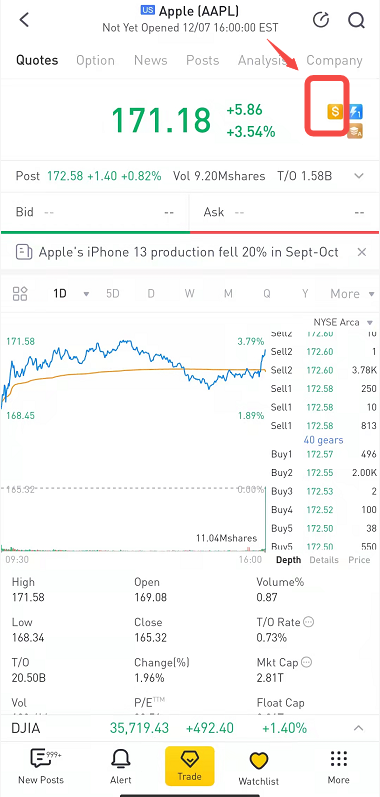
Task: Tap info icon next to Mkt Cap
Action: pos(306,662)
